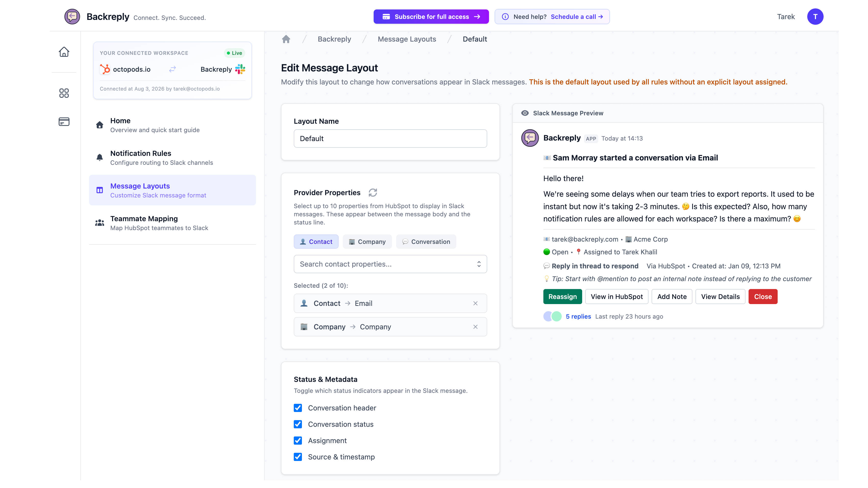Click the breadcrumb home icon
Viewport: 868px width, 488px height.
[x=286, y=39]
